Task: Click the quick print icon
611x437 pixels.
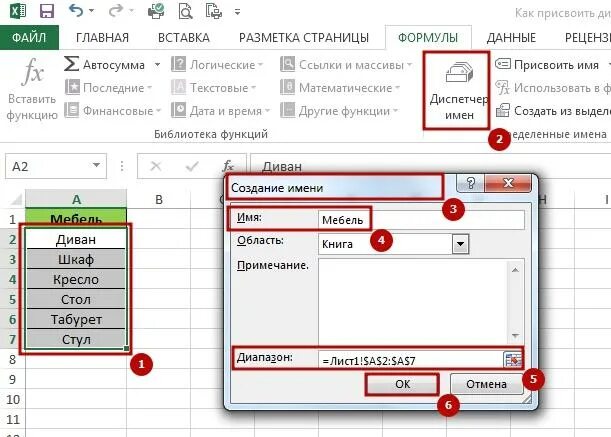Action: click(x=156, y=11)
